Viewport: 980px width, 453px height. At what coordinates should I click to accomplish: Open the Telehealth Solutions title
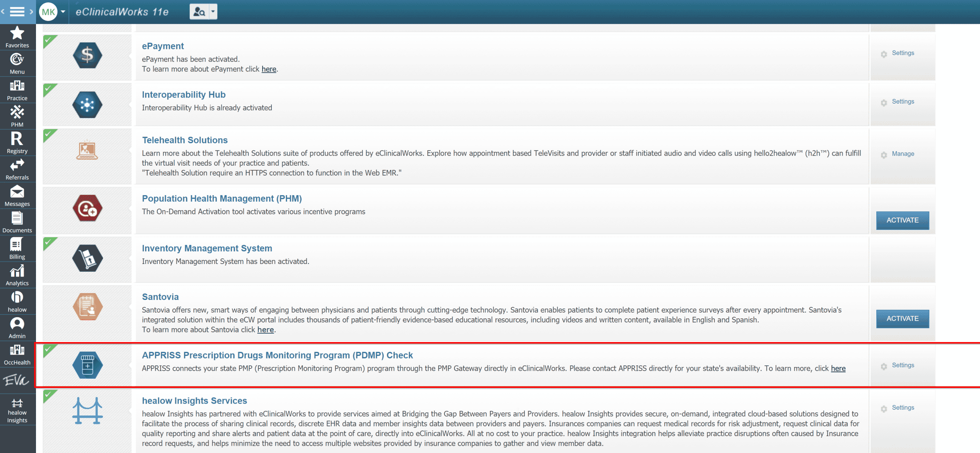[x=185, y=140]
